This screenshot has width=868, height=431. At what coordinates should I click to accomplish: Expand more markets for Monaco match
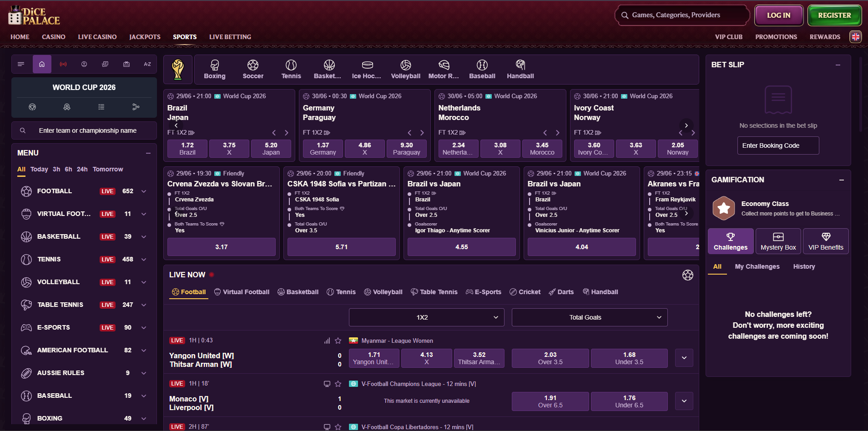684,401
